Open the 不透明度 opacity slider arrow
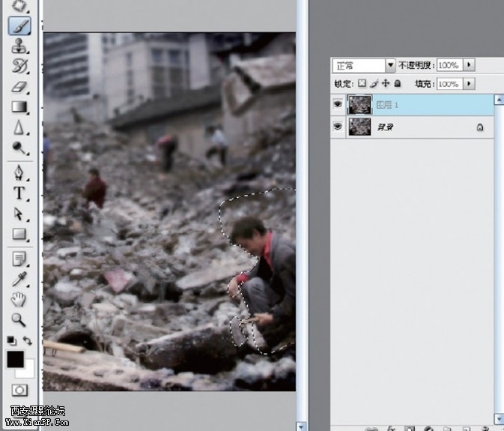This screenshot has height=431, width=504. tap(470, 65)
